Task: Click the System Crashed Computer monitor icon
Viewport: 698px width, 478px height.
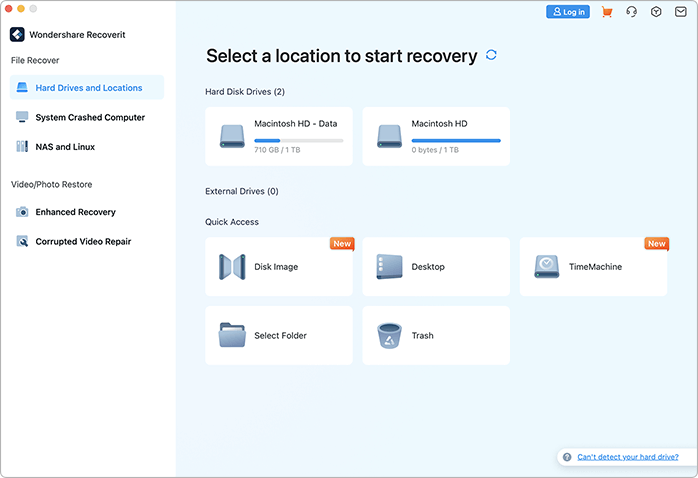Action: click(22, 117)
